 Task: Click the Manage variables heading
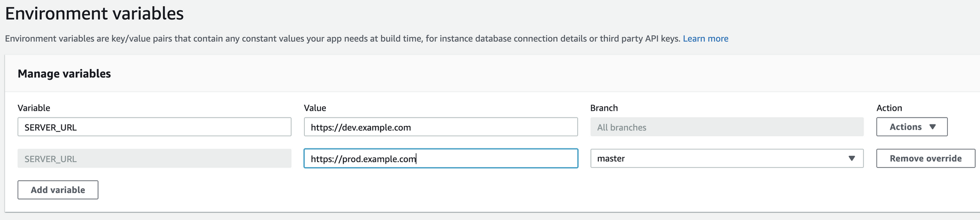pos(64,73)
